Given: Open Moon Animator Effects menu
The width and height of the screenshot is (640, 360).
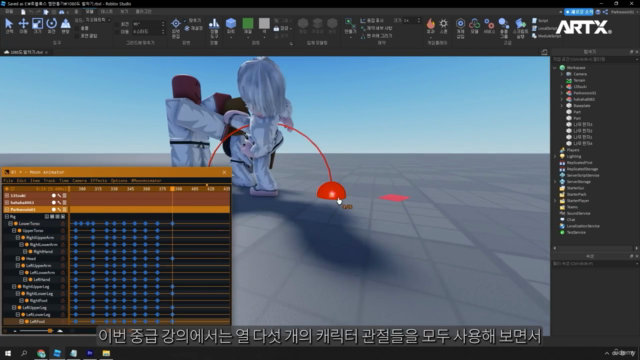Looking at the screenshot, I should (x=98, y=180).
